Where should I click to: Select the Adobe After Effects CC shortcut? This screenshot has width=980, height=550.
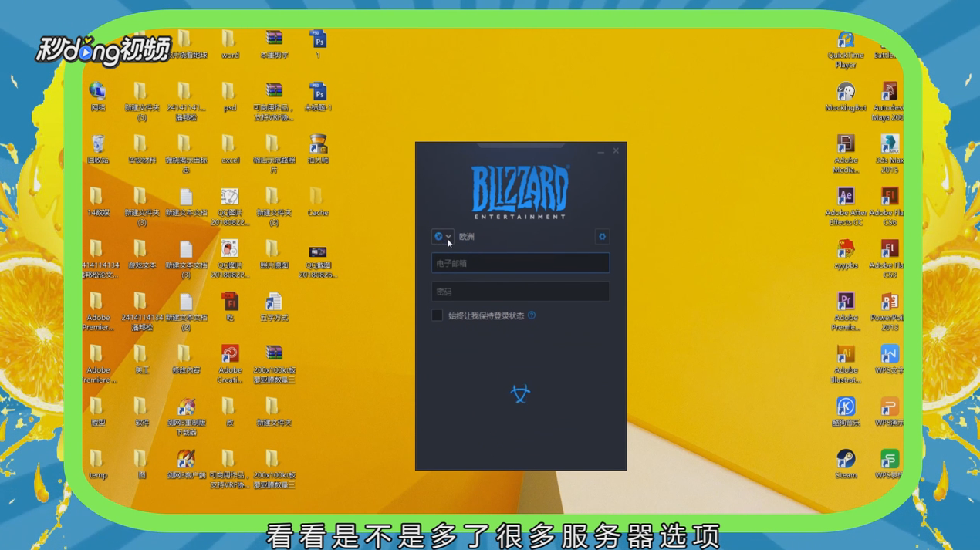846,207
